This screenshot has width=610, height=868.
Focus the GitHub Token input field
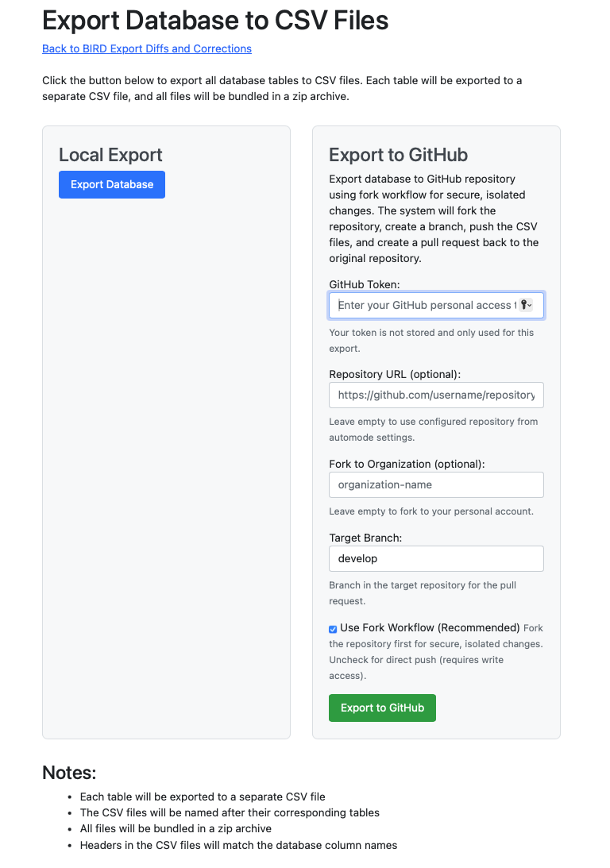pos(436,305)
